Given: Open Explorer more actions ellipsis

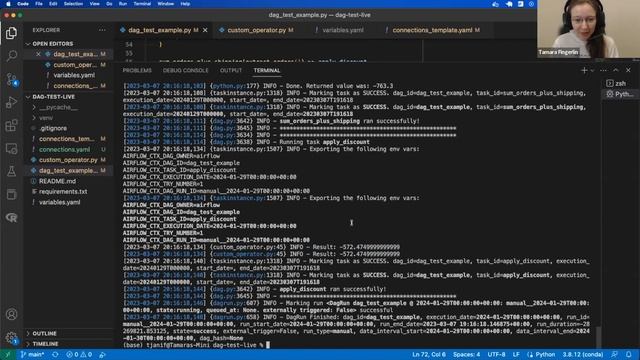Looking at the screenshot, I should click(102, 30).
